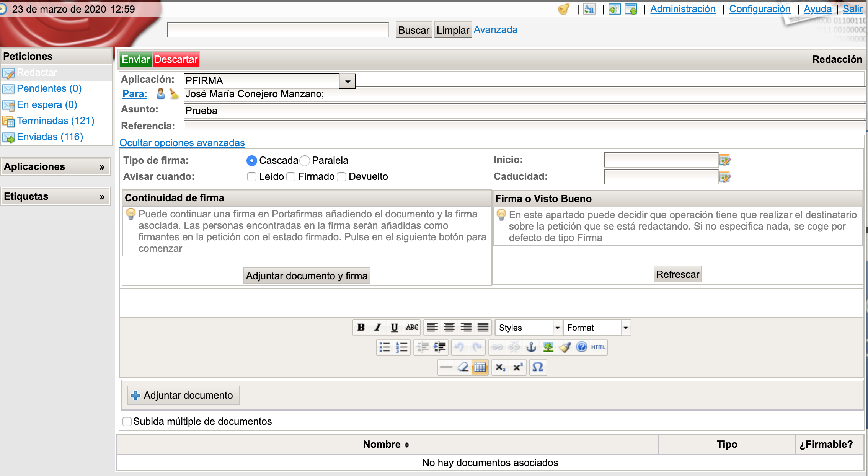Open the Aplicación PFIRMA dropdown
The height and width of the screenshot is (476, 868).
[348, 81]
